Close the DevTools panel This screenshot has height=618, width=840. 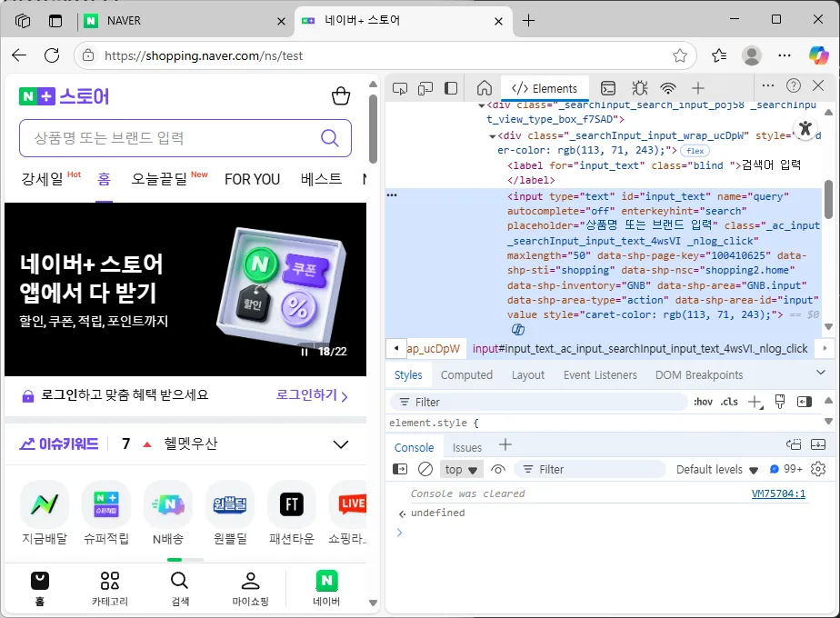click(x=818, y=85)
